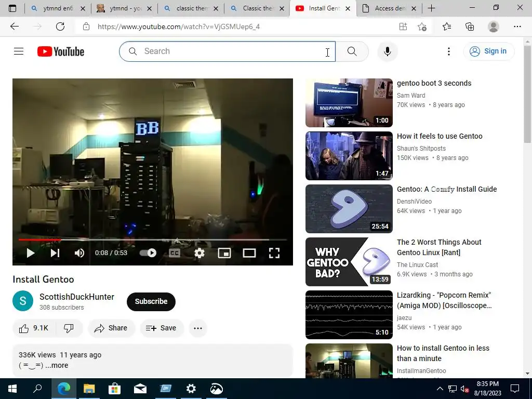Start voice search with microphone icon
The height and width of the screenshot is (399, 532).
pyautogui.click(x=388, y=51)
